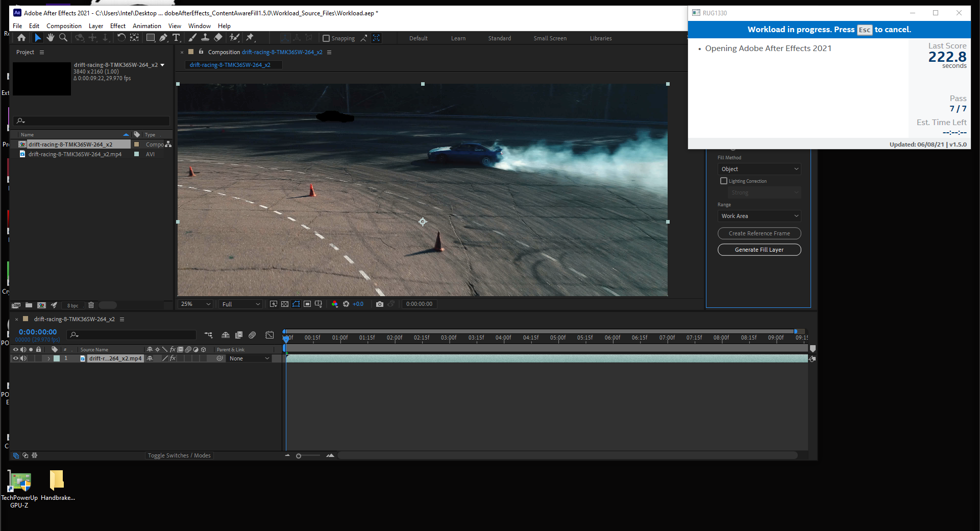Click Create Reference Frame button
Viewport: 980px width, 531px height.
click(x=759, y=233)
